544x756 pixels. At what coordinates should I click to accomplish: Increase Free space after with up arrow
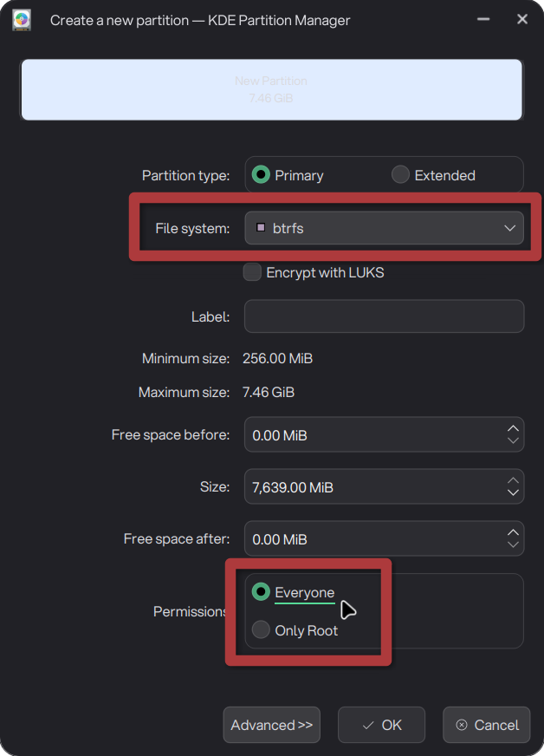(x=513, y=532)
